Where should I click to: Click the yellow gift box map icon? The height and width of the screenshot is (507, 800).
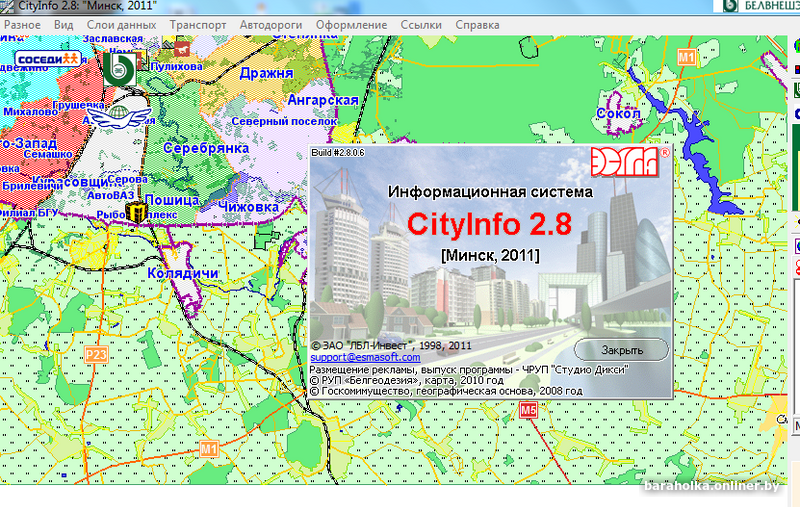point(136,211)
